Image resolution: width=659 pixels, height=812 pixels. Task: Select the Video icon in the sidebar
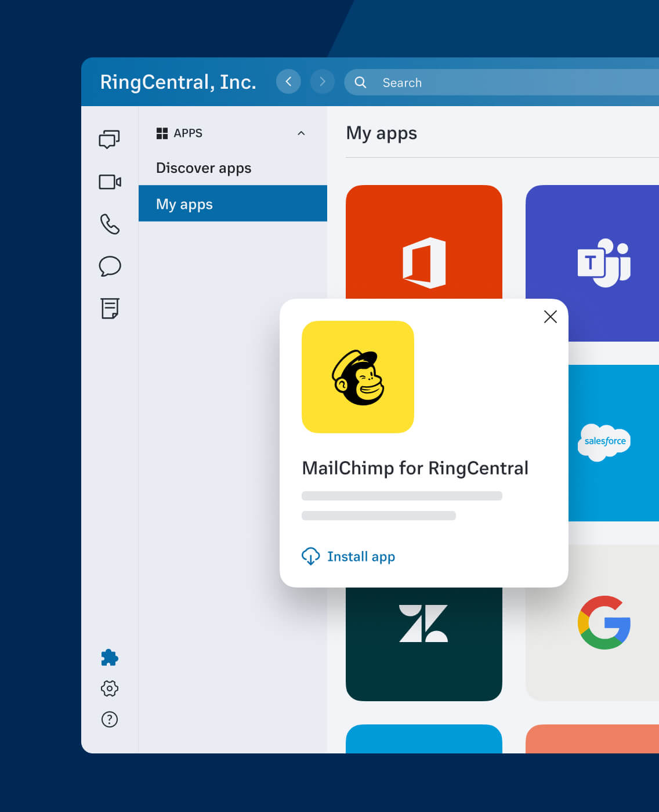pyautogui.click(x=109, y=182)
